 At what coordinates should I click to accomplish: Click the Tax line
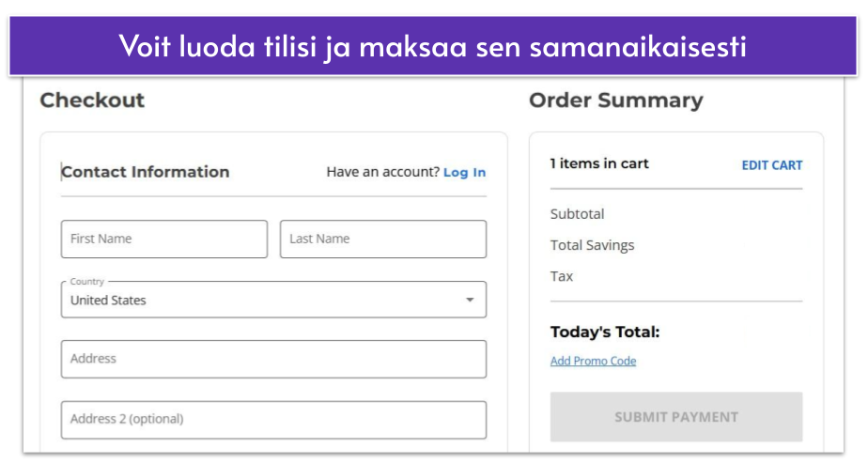562,276
